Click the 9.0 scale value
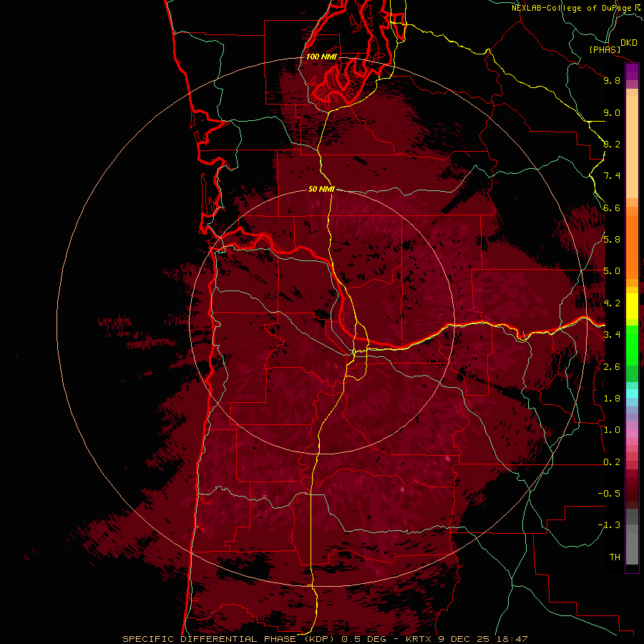644x644 pixels. (612, 112)
